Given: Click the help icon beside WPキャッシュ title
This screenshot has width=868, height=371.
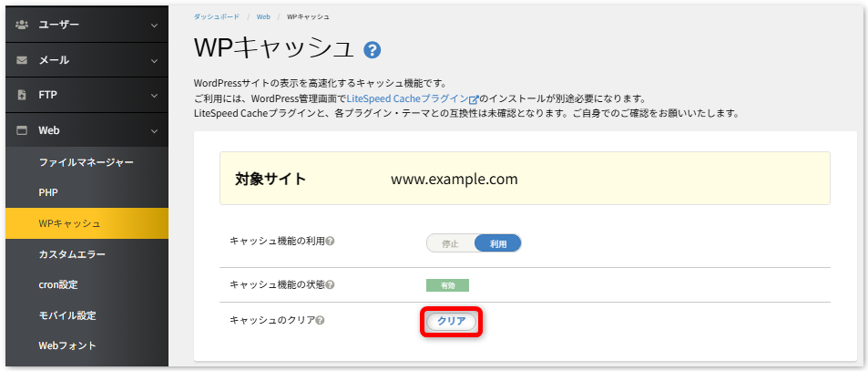Looking at the screenshot, I should (x=372, y=50).
